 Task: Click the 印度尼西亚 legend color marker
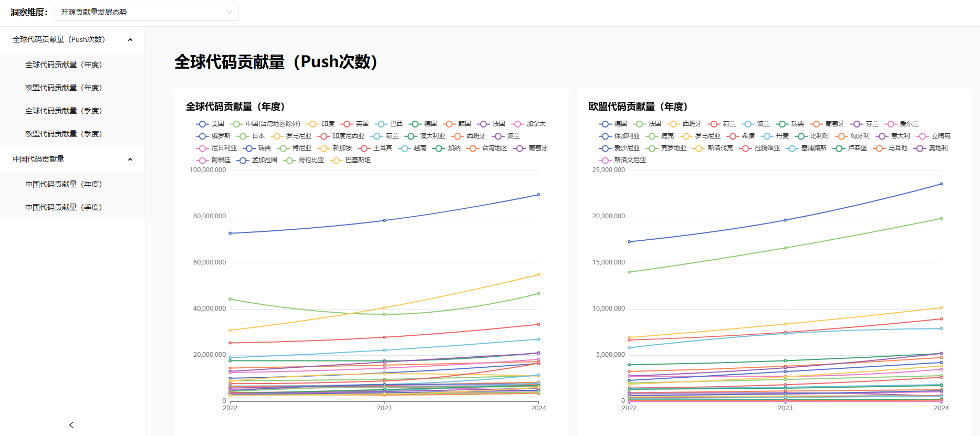pyautogui.click(x=324, y=136)
